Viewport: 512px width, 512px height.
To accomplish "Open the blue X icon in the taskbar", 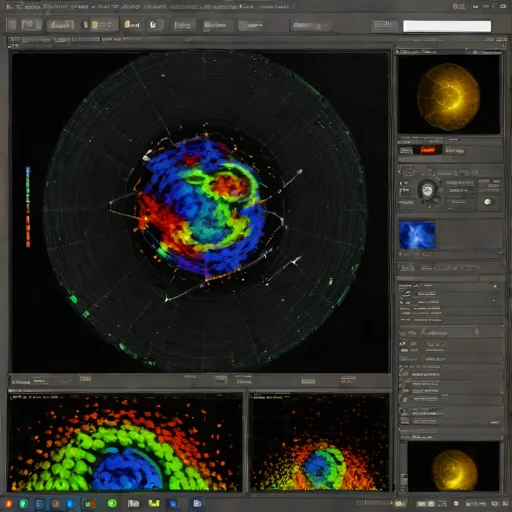I will (70, 503).
